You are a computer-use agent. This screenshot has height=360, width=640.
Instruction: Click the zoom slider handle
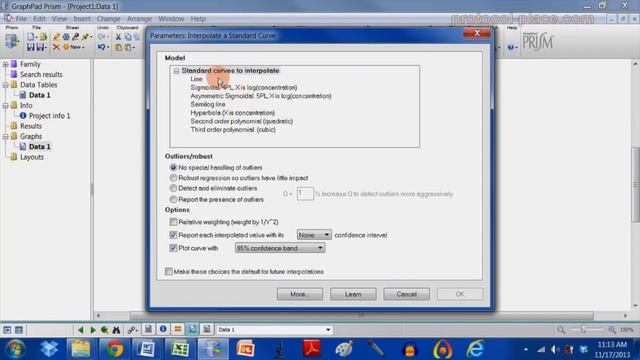[x=583, y=329]
